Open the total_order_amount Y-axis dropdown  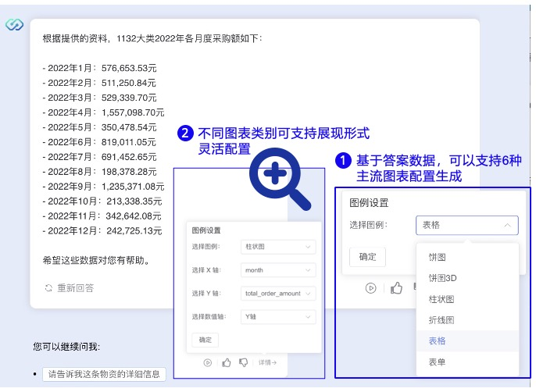(278, 294)
